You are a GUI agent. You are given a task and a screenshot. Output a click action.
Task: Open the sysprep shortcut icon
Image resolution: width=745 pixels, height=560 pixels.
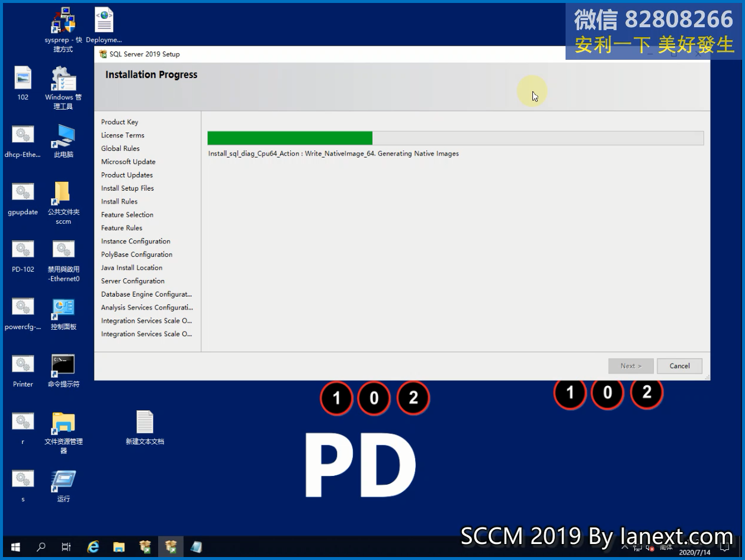[x=63, y=22]
